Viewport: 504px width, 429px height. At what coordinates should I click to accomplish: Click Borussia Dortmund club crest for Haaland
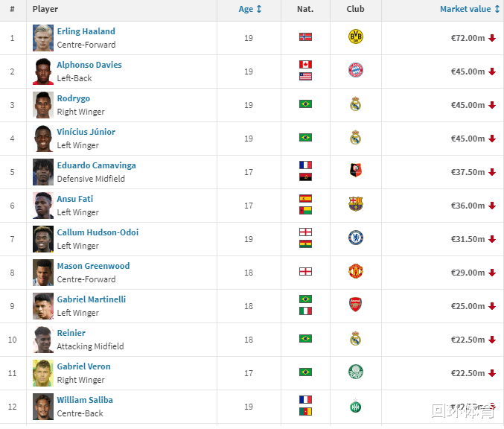355,36
